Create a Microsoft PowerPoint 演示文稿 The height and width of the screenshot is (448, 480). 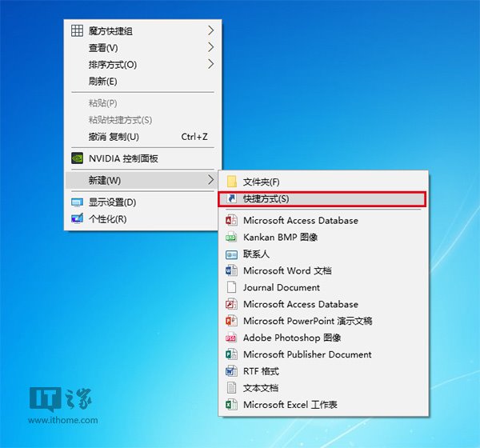(x=323, y=321)
